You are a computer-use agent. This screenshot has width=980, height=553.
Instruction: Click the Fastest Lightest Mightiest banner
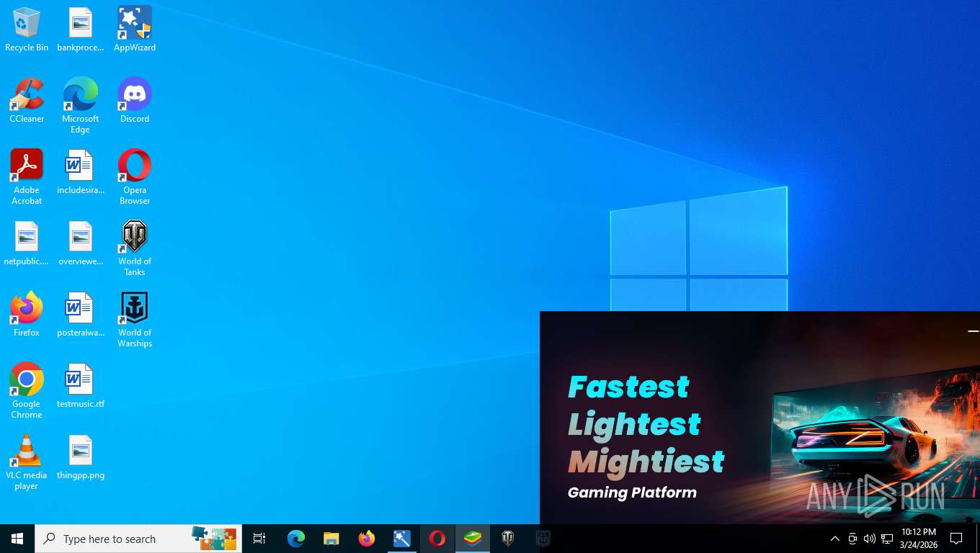coord(759,418)
